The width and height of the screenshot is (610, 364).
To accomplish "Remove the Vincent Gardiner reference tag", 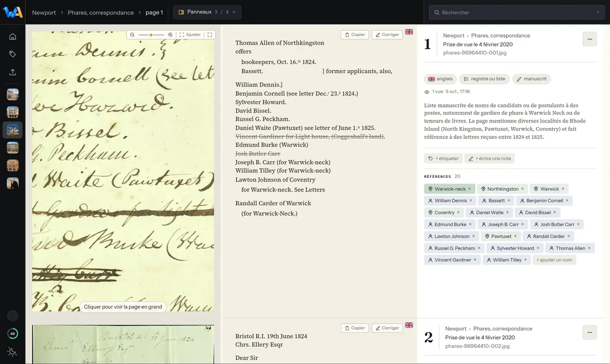I will tap(475, 260).
